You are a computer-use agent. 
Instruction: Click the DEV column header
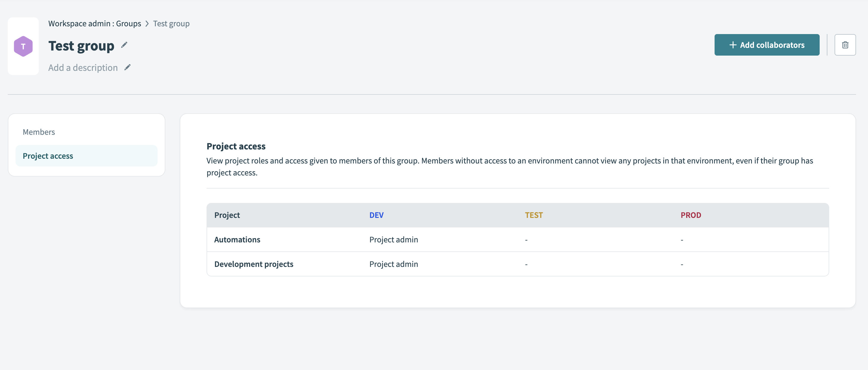[x=376, y=215]
